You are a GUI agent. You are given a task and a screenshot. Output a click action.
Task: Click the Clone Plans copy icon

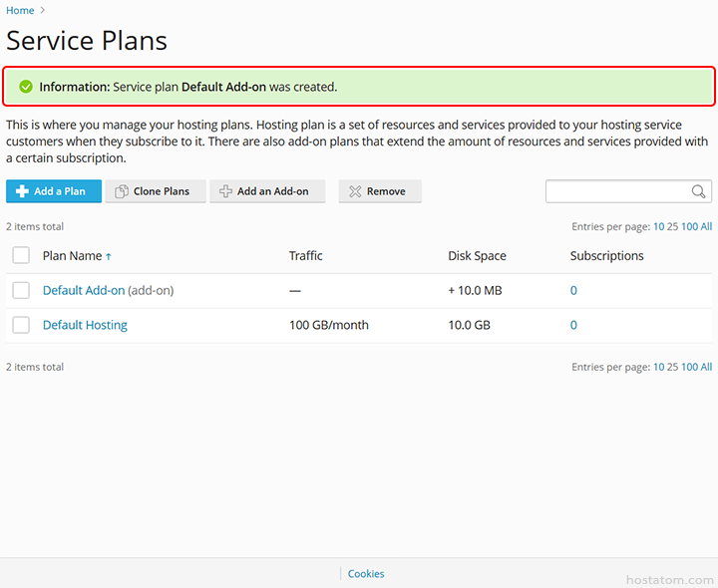pos(122,191)
